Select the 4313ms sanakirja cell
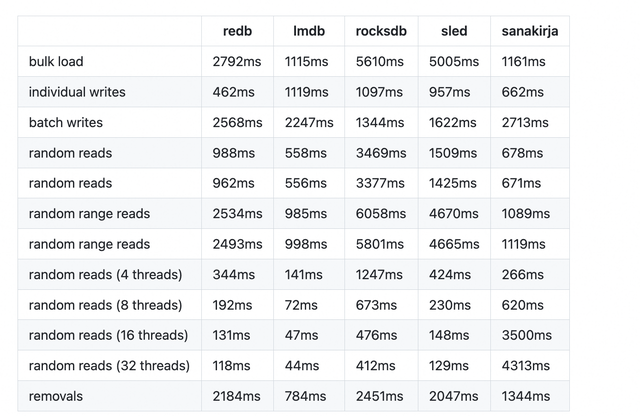This screenshot has width=640, height=416. click(526, 365)
